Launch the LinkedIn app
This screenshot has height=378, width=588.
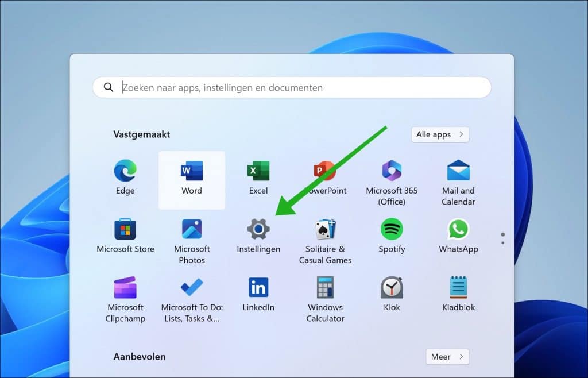pos(258,288)
